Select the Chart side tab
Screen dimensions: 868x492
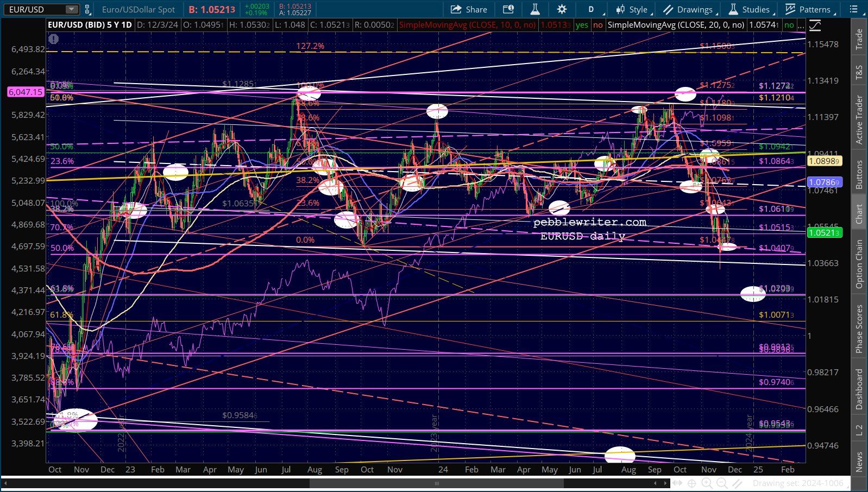(859, 213)
